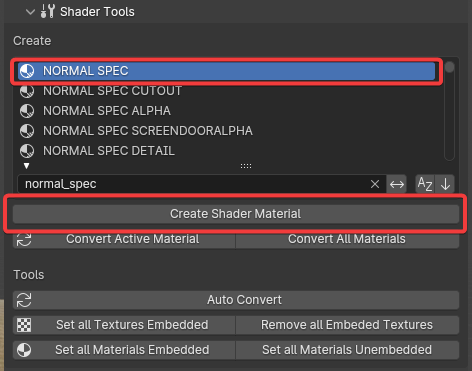Click the normal_spec filter text field

[x=193, y=184]
